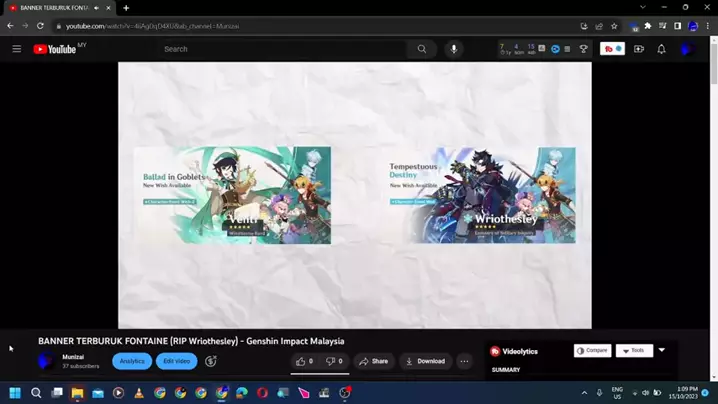Open the Videolytics Tools dropdown

634,351
